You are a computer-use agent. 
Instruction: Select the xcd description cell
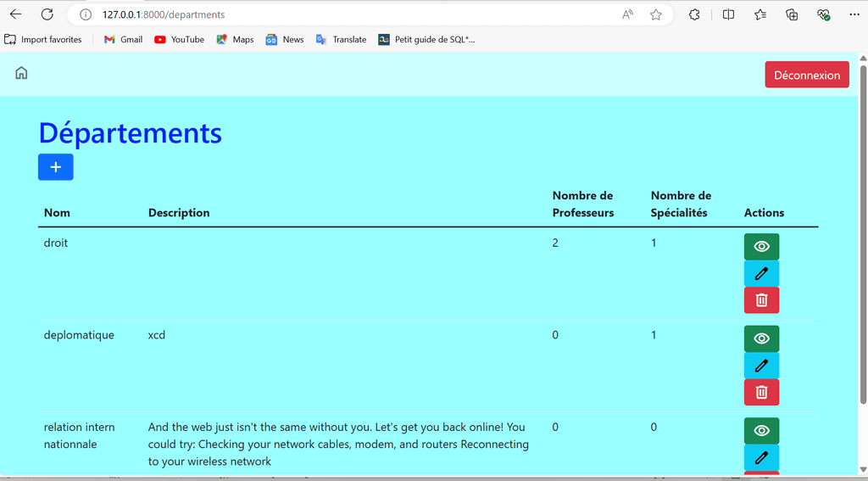tap(157, 335)
